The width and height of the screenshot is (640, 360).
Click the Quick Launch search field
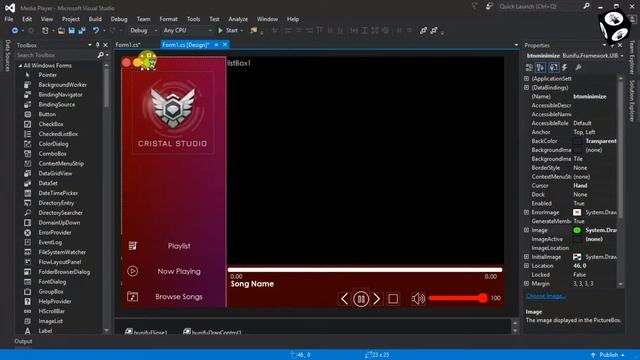(x=540, y=7)
